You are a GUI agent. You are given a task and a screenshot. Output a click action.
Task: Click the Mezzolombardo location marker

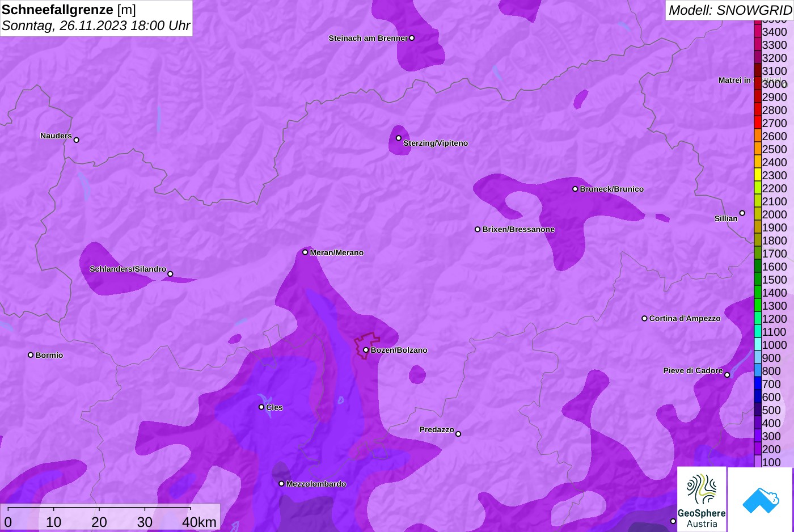pyautogui.click(x=281, y=484)
